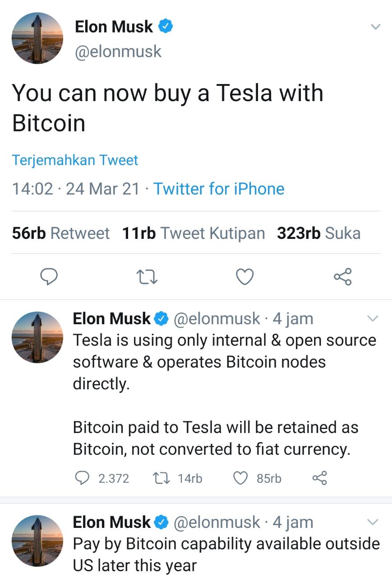
Task: Like the main Tesla Bitcoin tweet
Action: point(245,276)
